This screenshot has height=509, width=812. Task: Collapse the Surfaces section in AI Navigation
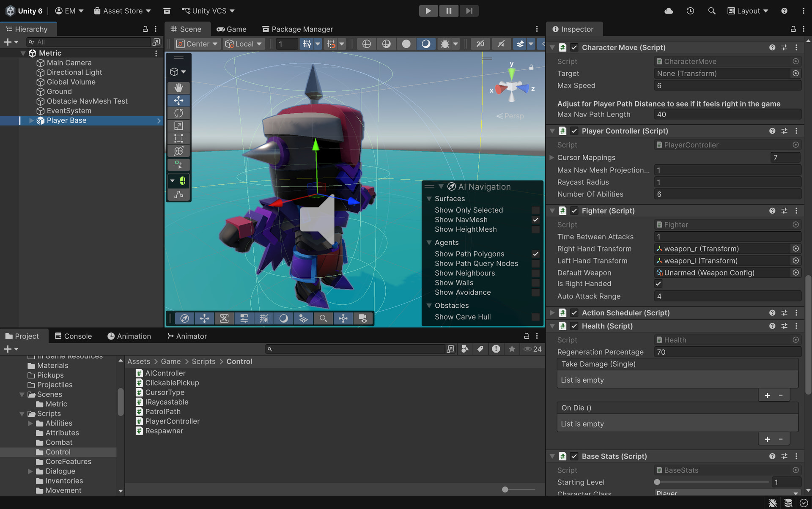(429, 199)
